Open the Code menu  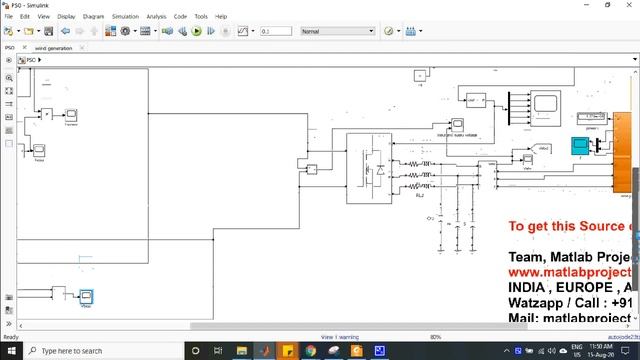180,16
